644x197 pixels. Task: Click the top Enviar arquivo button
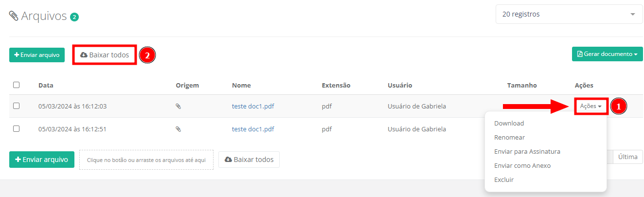click(x=37, y=55)
